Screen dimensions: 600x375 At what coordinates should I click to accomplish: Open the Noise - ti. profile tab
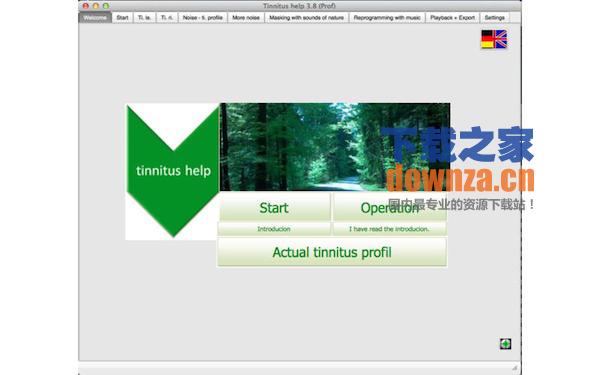coord(203,18)
